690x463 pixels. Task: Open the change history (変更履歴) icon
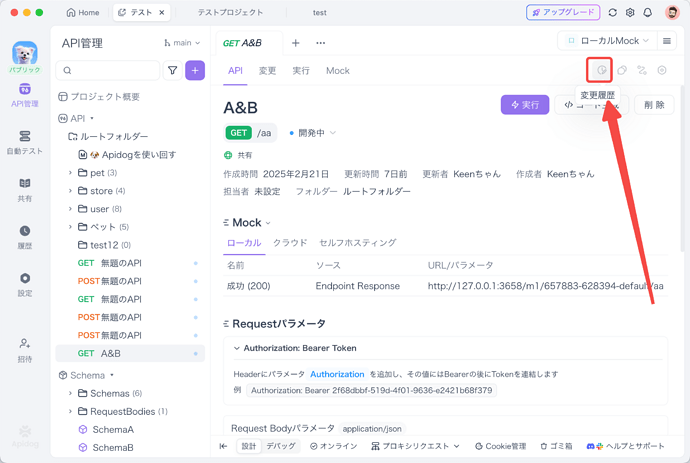(600, 71)
